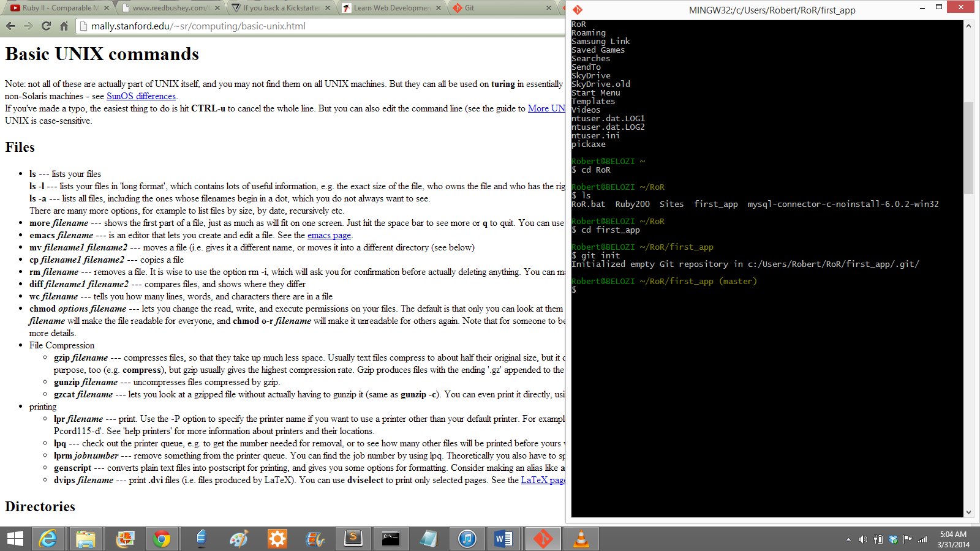
Task: Click the Git Bash vertical scrollbar thumb
Action: [968, 148]
